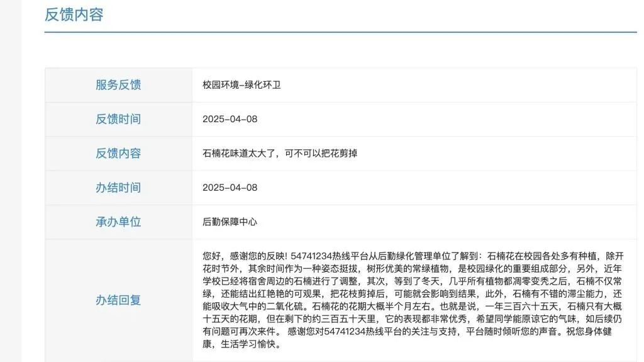Click the 2025-04-08 date beside 反馈时间
This screenshot has width=644, height=362.
[230, 119]
